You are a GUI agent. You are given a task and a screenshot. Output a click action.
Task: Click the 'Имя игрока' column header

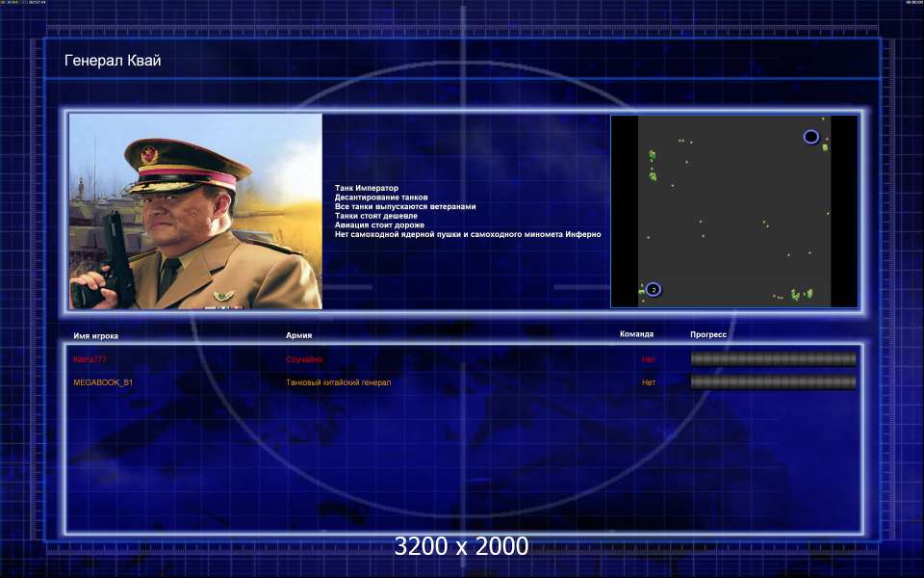click(x=95, y=335)
